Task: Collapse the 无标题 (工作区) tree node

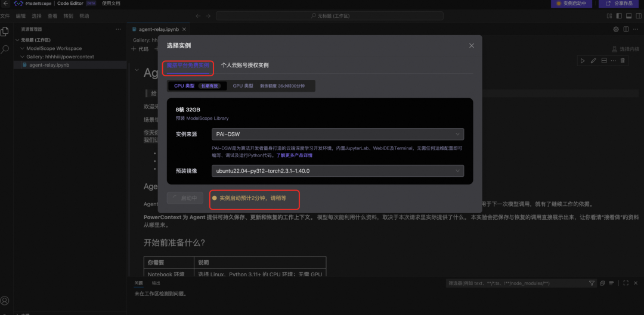Action: pos(17,40)
